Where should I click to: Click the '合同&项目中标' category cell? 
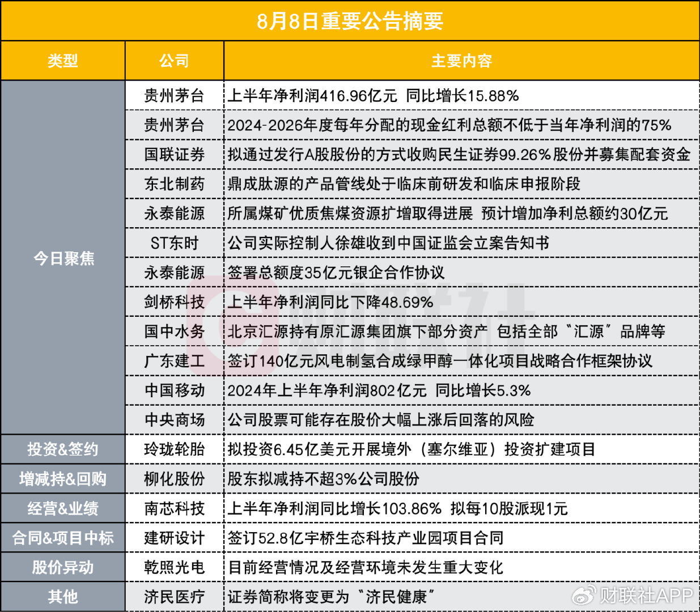coord(63,538)
